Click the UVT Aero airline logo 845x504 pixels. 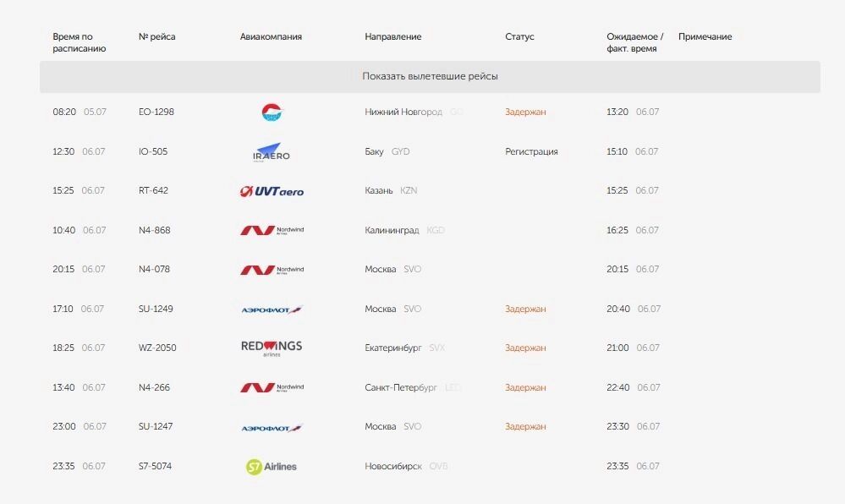272,191
